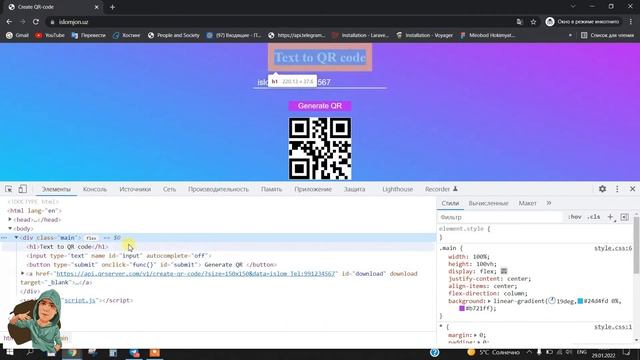Open the Защита tab
Image resolution: width=640 pixels, height=360 pixels.
(x=354, y=189)
